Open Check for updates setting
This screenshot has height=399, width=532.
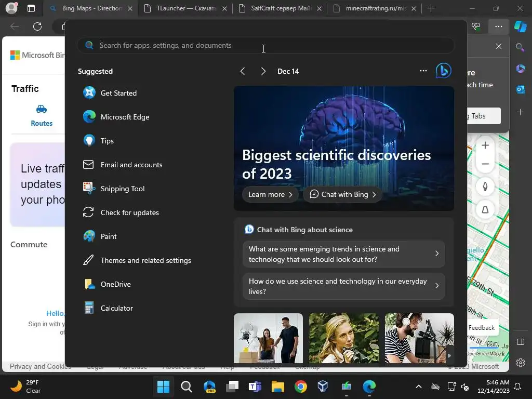(121, 212)
